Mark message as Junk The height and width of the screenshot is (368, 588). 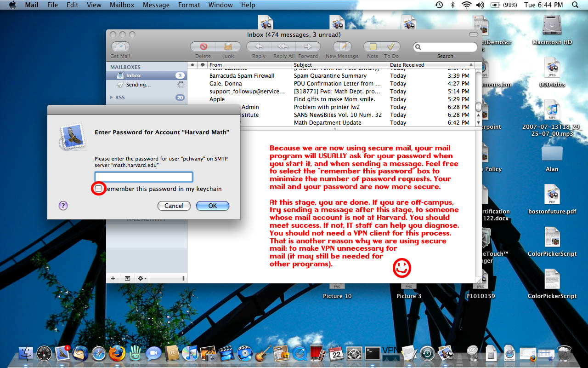pos(228,47)
